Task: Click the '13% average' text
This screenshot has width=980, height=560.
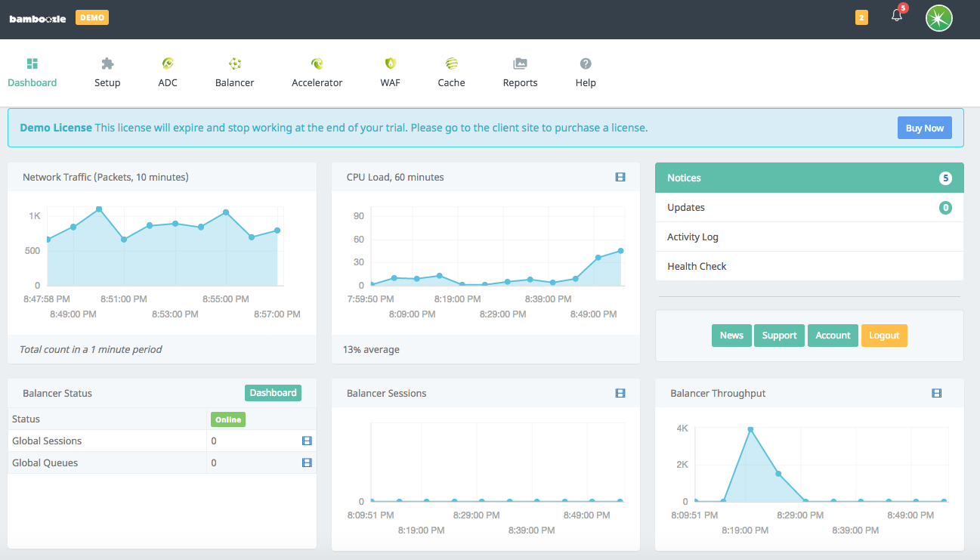Action: (x=371, y=350)
